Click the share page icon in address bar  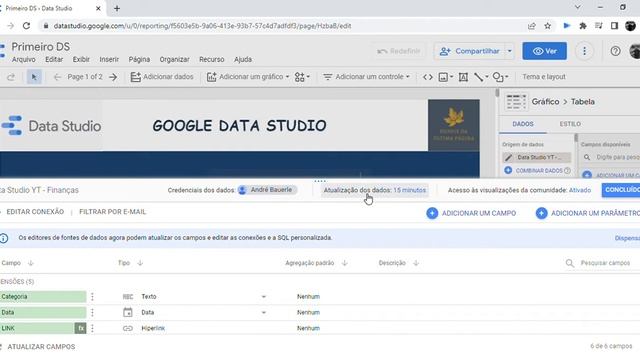[x=531, y=26]
